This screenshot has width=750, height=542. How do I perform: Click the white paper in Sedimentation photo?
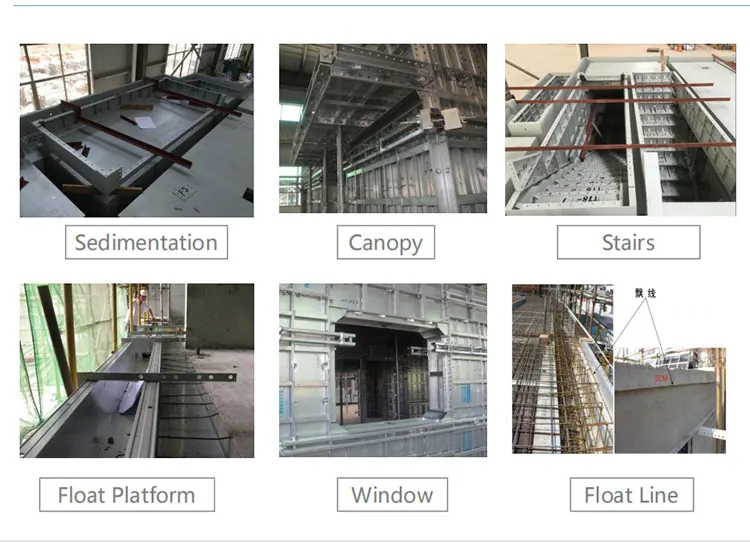(x=144, y=122)
